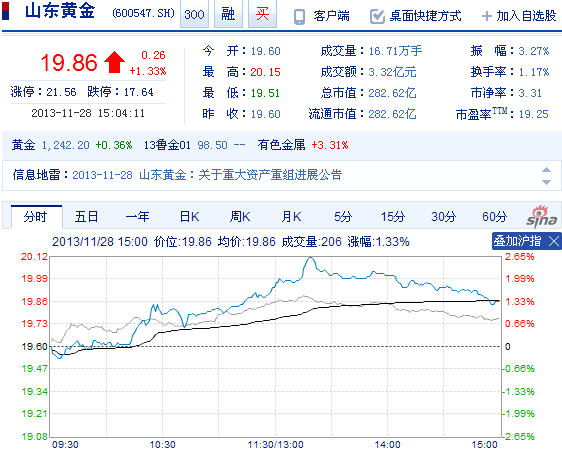Click the 20.12 top price axis label
562x449 pixels.
[34, 257]
